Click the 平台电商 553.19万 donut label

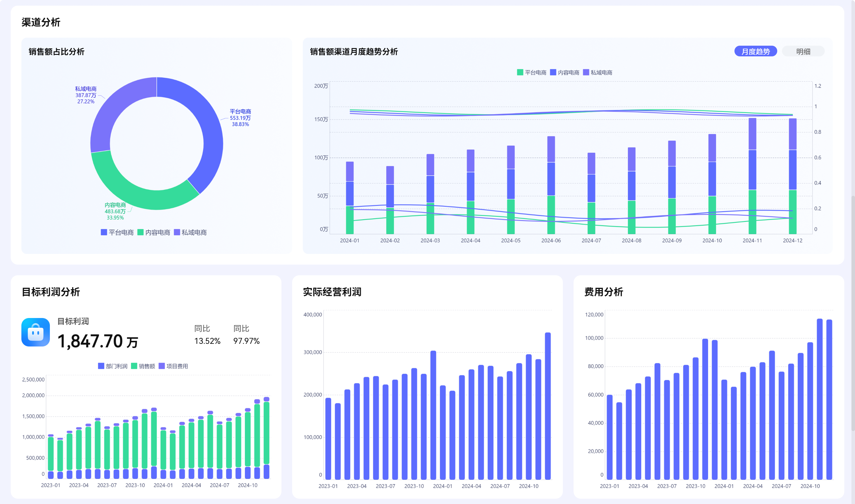click(240, 117)
